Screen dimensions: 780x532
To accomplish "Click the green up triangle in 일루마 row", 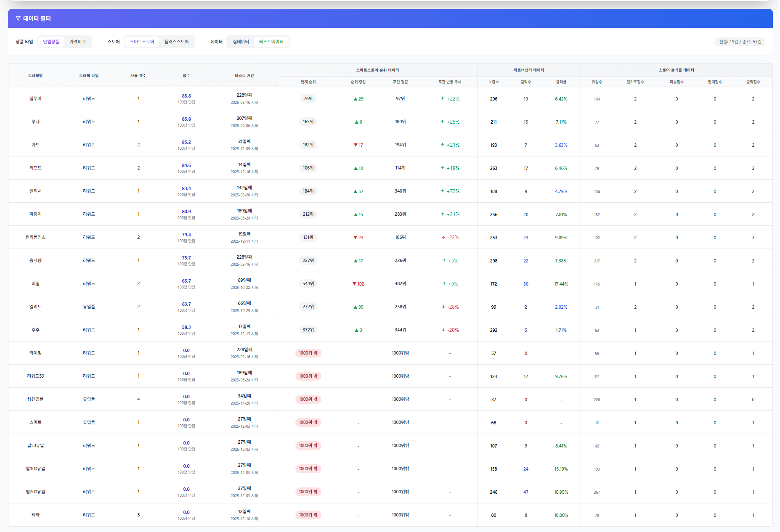I will (x=356, y=99).
